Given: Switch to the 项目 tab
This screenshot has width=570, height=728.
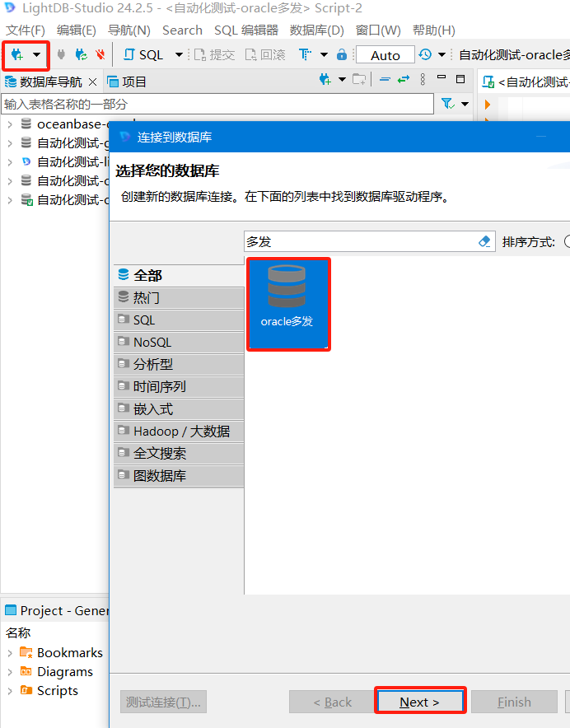Looking at the screenshot, I should click(x=128, y=82).
